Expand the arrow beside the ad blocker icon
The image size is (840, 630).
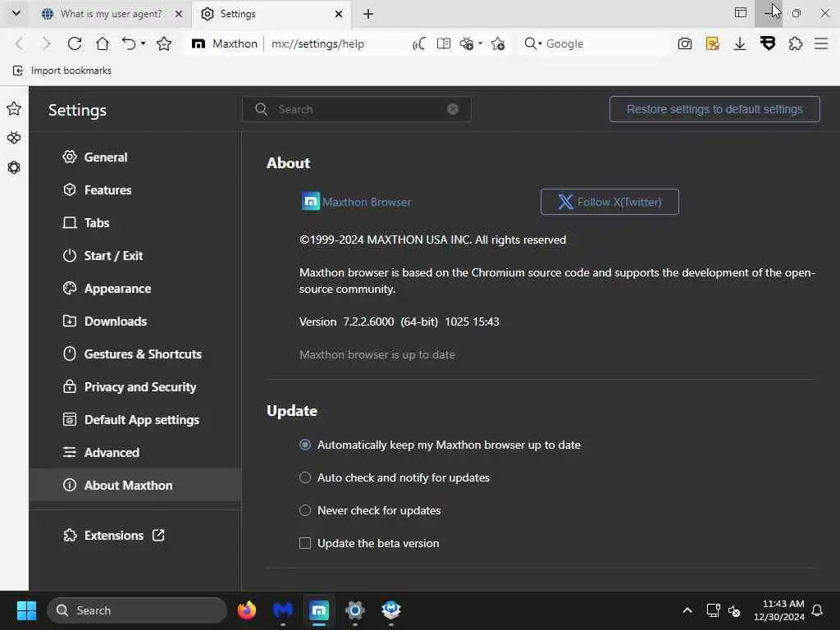coord(480,43)
